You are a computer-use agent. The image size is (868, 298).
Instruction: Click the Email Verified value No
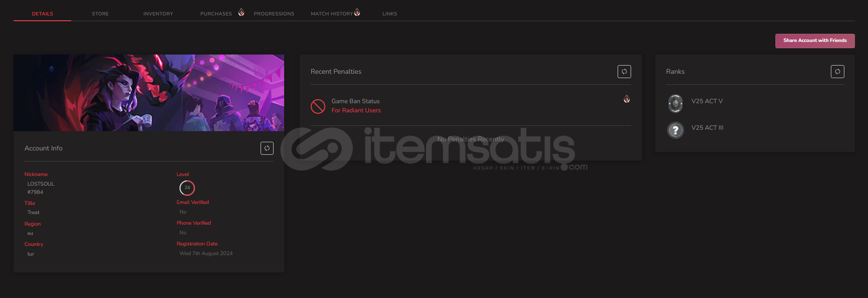183,212
